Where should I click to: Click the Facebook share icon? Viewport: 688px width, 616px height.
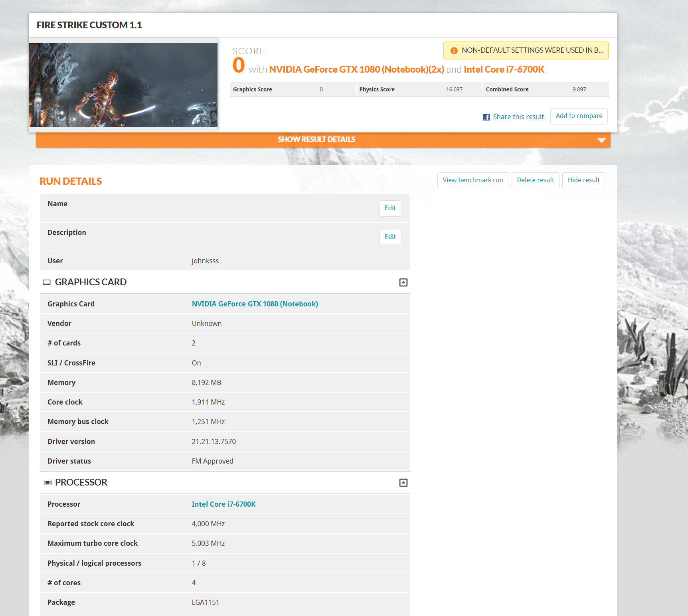tap(486, 117)
